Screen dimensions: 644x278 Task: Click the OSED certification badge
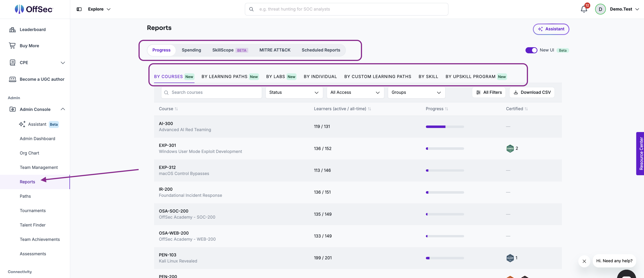point(510,148)
